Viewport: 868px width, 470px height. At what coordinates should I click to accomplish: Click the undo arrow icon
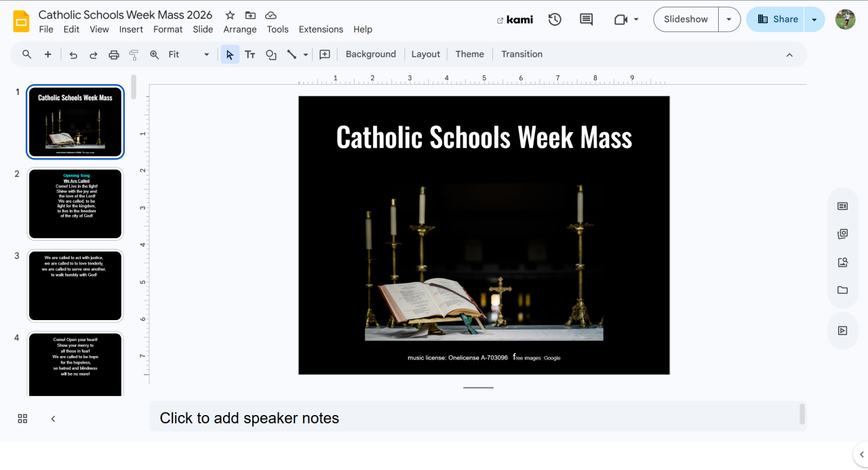click(73, 55)
